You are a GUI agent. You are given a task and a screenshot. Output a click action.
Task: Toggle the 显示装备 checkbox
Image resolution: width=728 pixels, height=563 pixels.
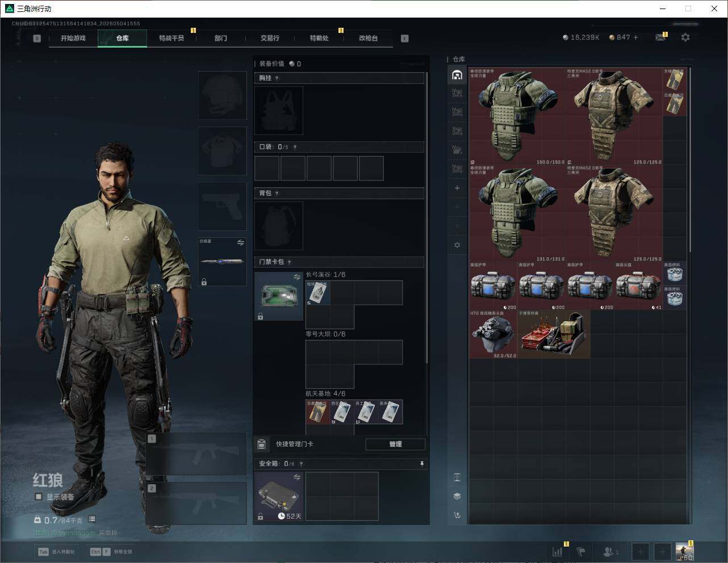[39, 497]
